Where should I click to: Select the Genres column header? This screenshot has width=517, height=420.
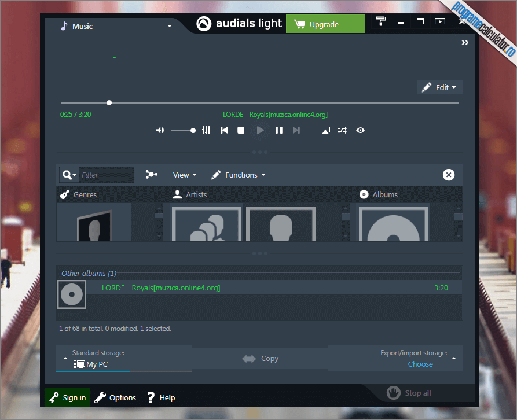point(79,194)
